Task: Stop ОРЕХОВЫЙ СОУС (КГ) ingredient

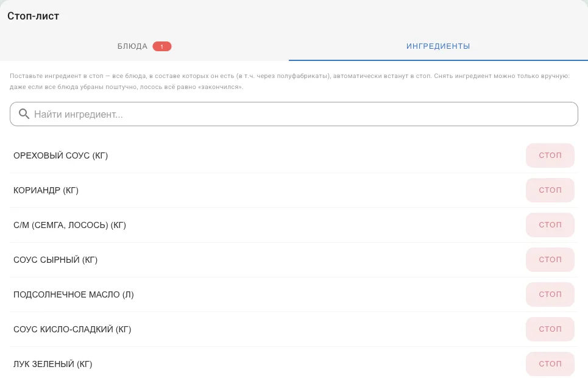Action: pos(550,155)
